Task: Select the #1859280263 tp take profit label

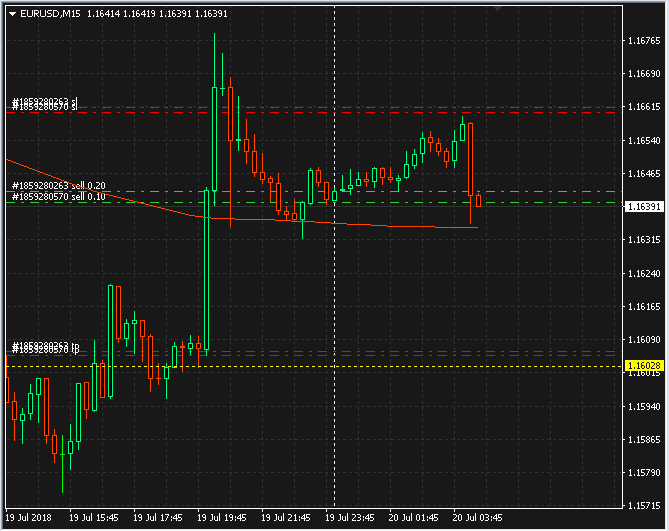Action: 45,346
